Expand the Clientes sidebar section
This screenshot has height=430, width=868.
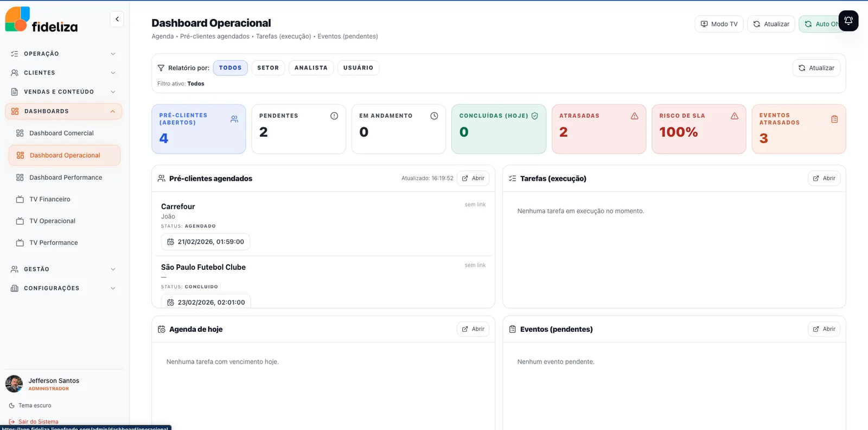pyautogui.click(x=63, y=73)
